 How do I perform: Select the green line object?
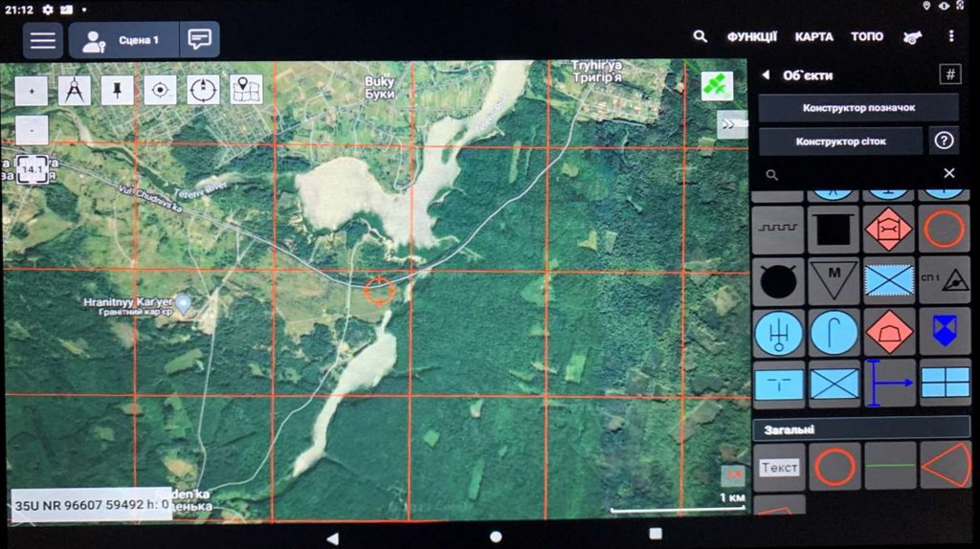point(890,467)
